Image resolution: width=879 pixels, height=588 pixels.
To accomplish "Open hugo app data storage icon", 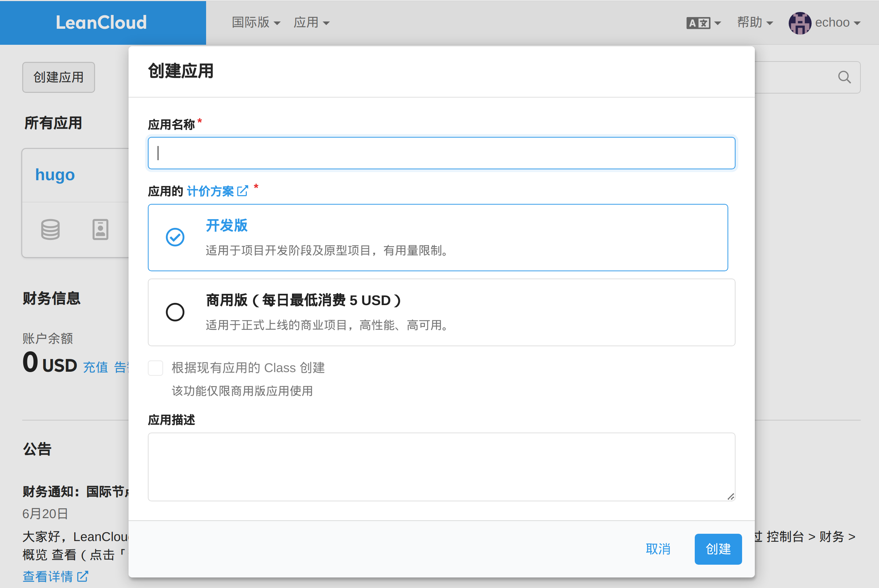I will pos(50,229).
